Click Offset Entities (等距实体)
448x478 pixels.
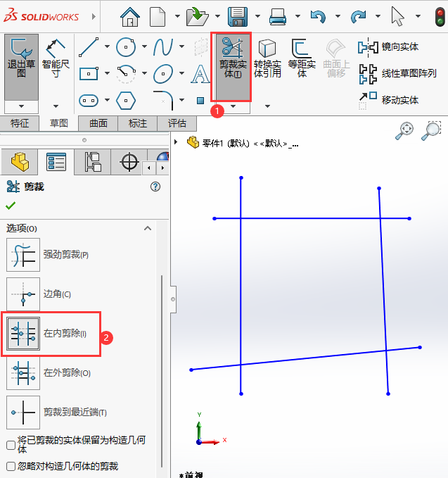pyautogui.click(x=302, y=58)
